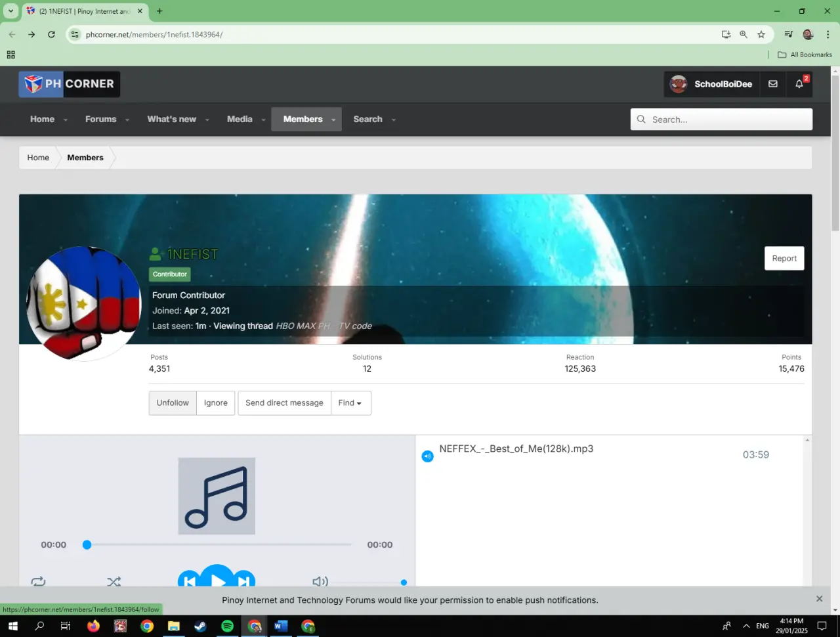This screenshot has width=840, height=637.
Task: Open a new browser tab
Action: click(x=159, y=11)
